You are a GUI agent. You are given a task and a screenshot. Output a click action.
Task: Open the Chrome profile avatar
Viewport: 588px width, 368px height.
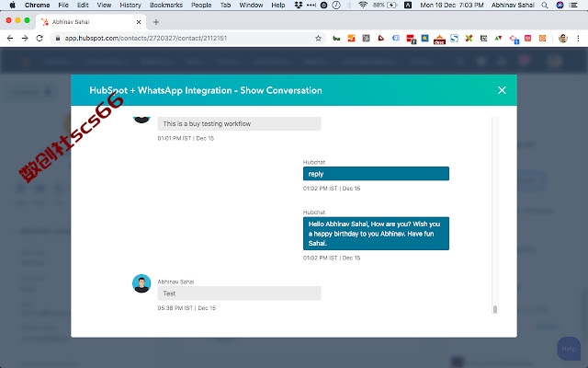[562, 39]
